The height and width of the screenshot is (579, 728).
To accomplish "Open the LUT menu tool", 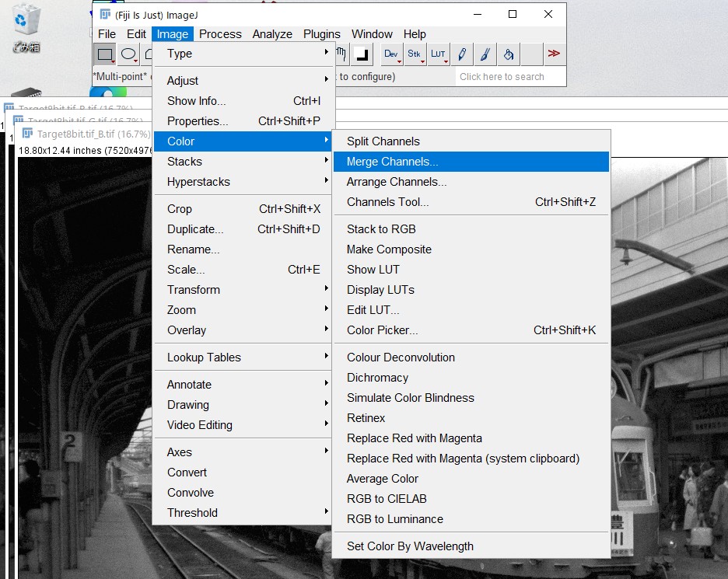I will coord(438,54).
